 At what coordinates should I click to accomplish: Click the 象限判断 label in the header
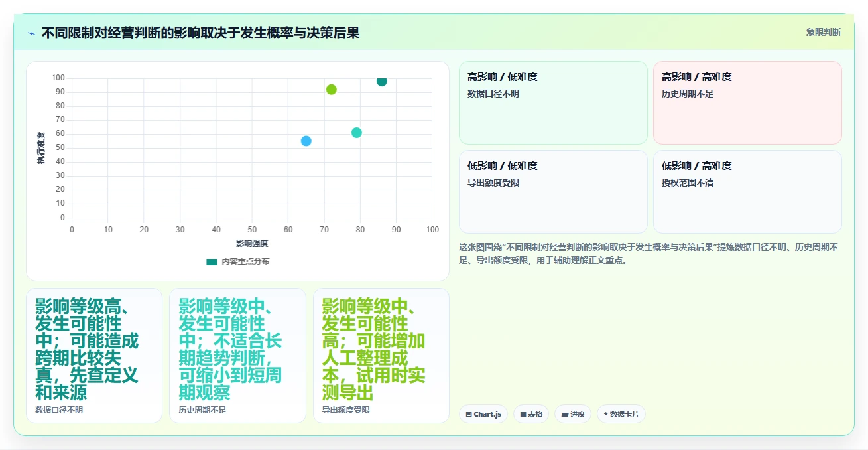click(x=824, y=32)
